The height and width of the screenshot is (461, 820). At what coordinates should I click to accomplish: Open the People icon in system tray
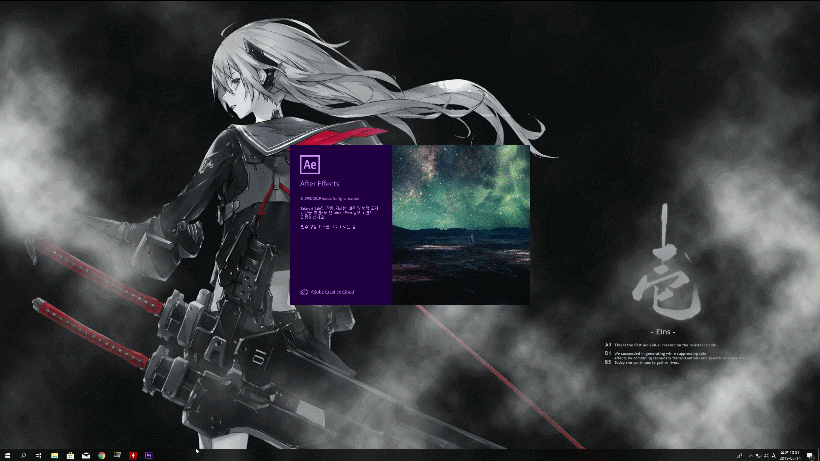click(739, 456)
